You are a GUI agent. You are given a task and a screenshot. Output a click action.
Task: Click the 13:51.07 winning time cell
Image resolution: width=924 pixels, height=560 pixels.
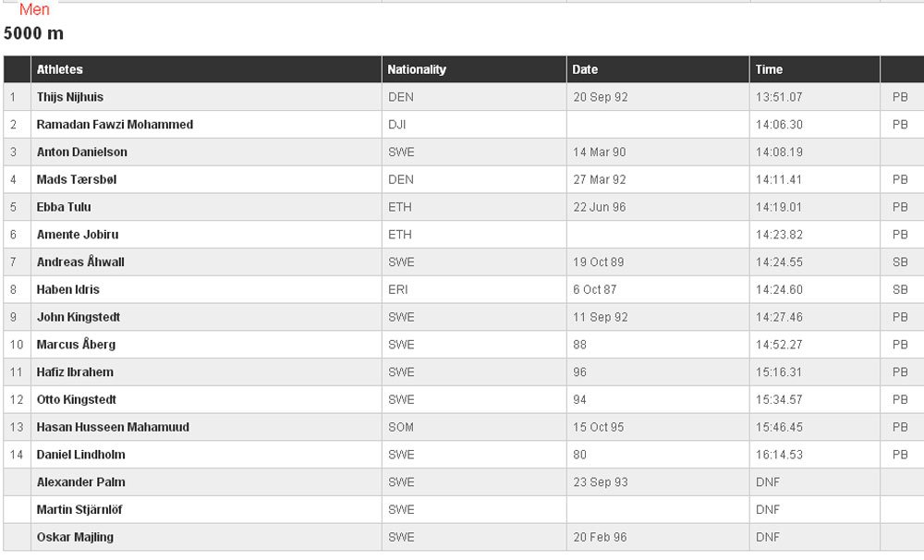[x=779, y=97]
